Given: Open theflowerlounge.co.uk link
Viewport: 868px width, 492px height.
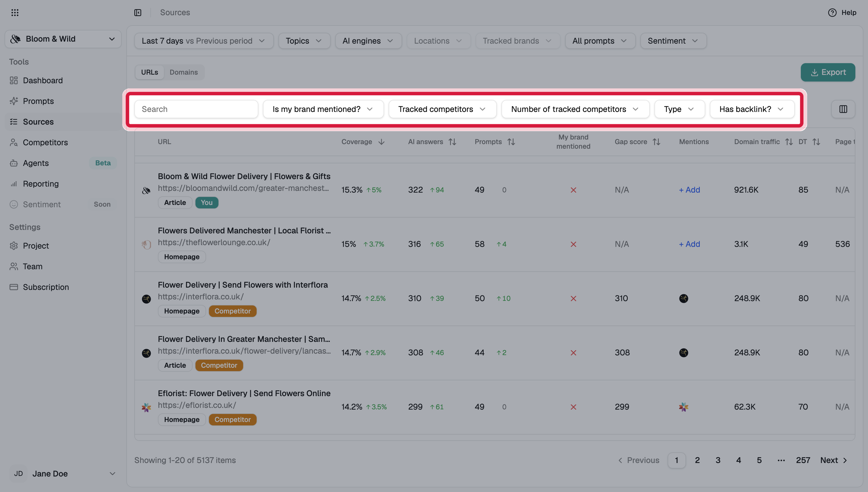Looking at the screenshot, I should [214, 242].
